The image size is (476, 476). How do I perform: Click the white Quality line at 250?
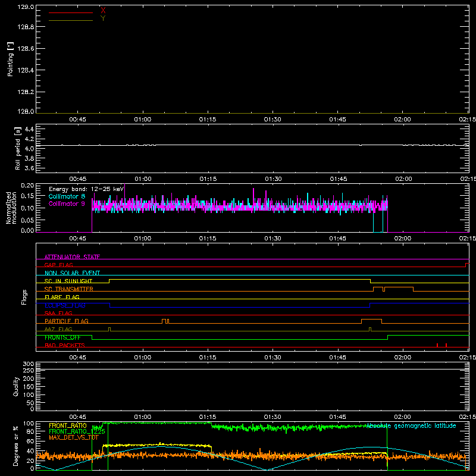click(252, 369)
